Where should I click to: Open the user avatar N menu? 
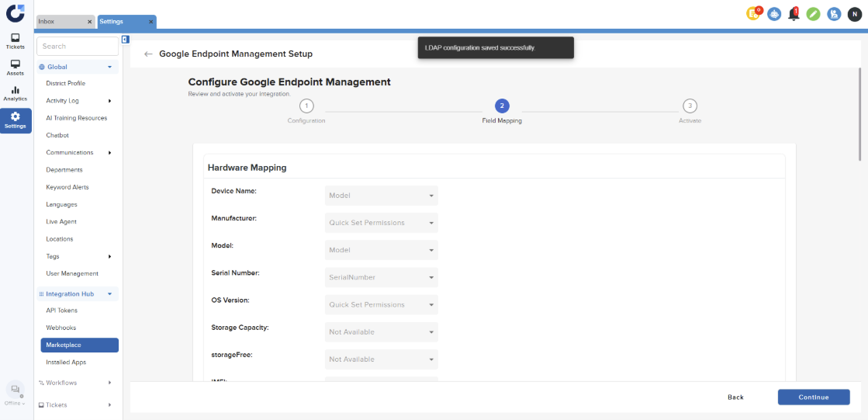pos(853,14)
